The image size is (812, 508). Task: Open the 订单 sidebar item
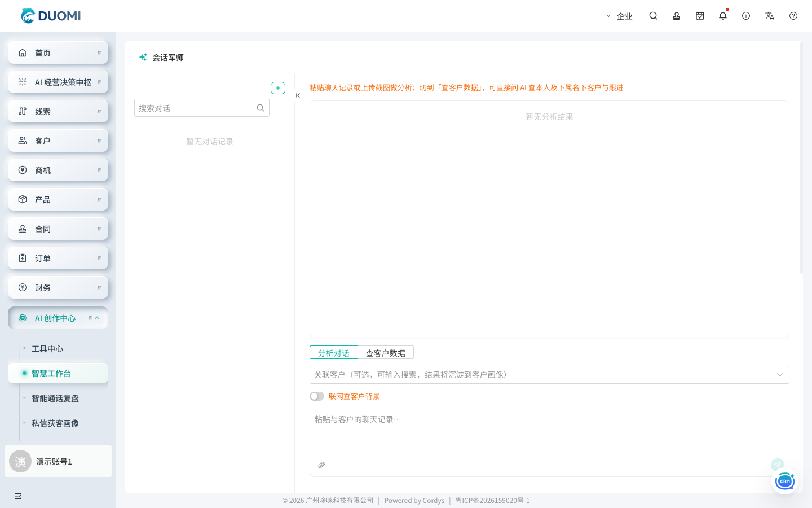coord(58,258)
